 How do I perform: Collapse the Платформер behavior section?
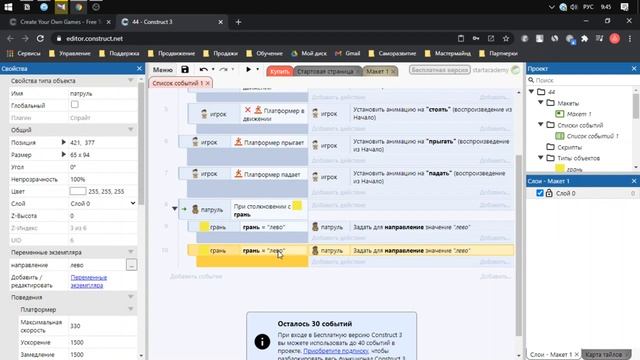[131, 309]
